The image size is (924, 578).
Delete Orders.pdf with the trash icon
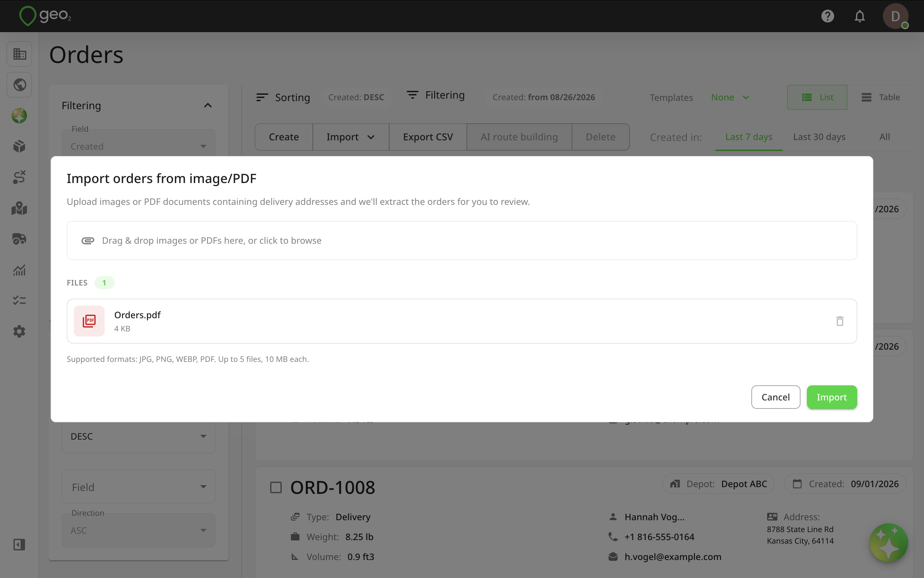840,321
